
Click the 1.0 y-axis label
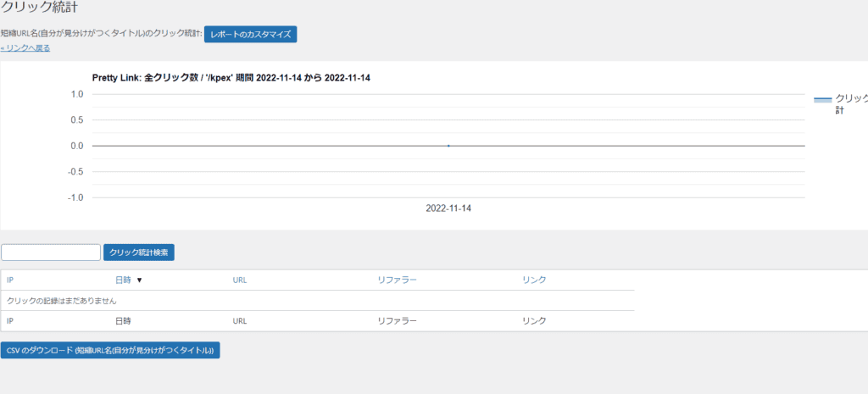[x=76, y=94]
